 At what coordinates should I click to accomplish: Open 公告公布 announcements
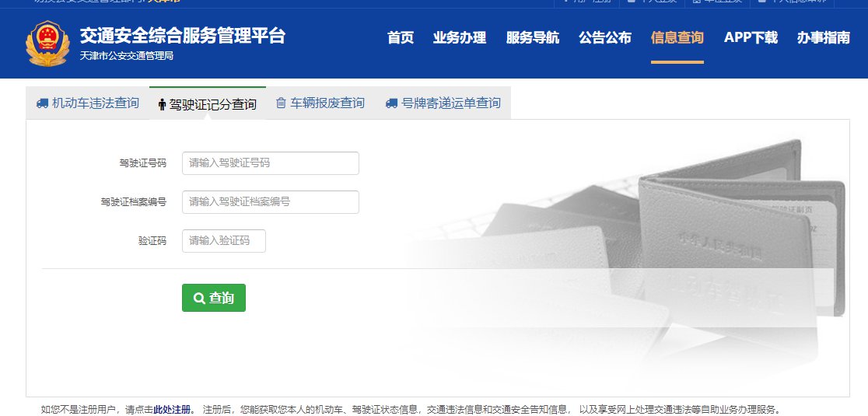click(605, 37)
